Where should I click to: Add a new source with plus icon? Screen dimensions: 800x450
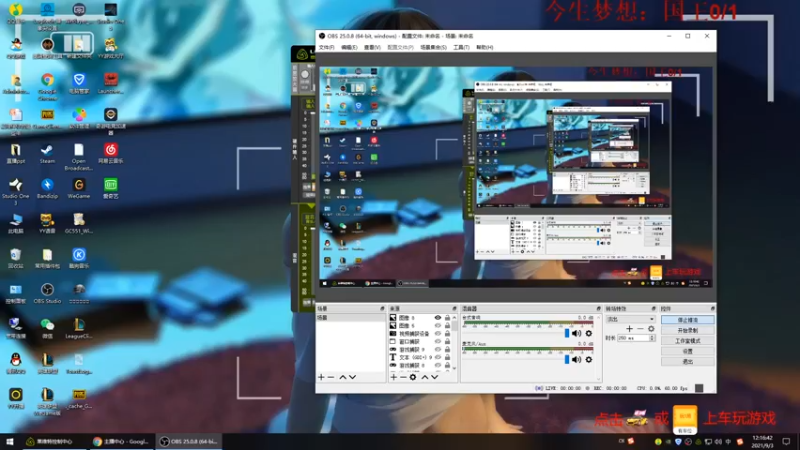coord(393,377)
